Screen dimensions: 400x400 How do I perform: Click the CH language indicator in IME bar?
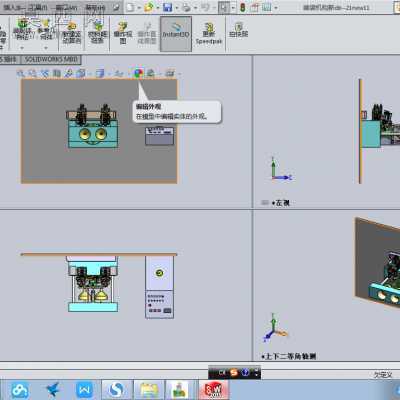(x=222, y=372)
